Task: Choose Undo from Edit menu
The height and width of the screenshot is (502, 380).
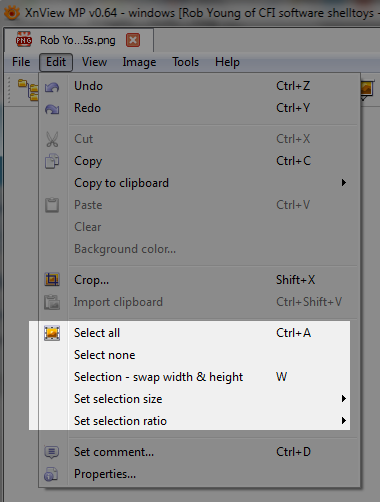Action: [x=199, y=86]
